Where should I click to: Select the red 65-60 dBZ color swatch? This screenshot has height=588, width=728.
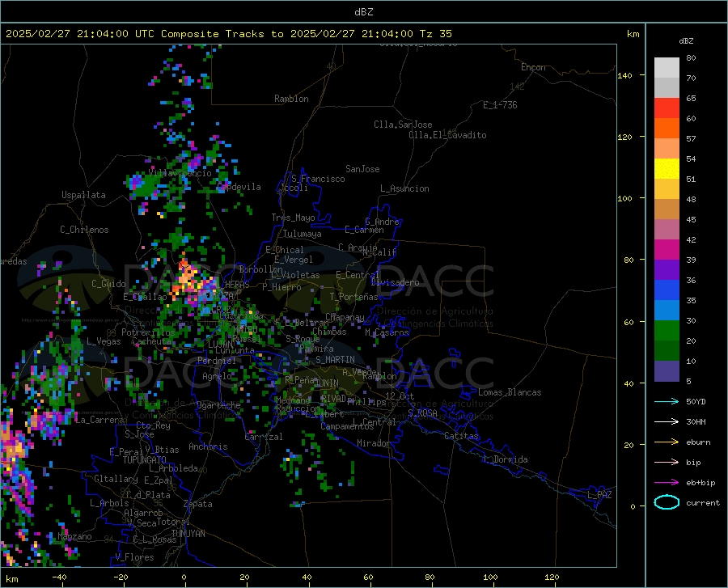pos(667,108)
